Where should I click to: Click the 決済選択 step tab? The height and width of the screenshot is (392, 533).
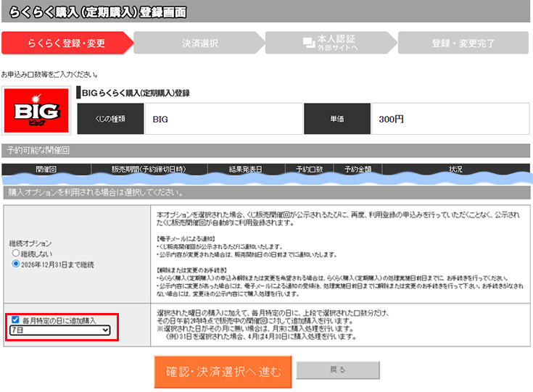[x=199, y=43]
